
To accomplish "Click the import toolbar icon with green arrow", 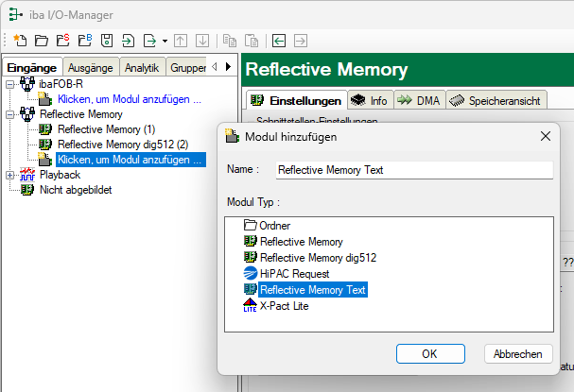I will 128,41.
